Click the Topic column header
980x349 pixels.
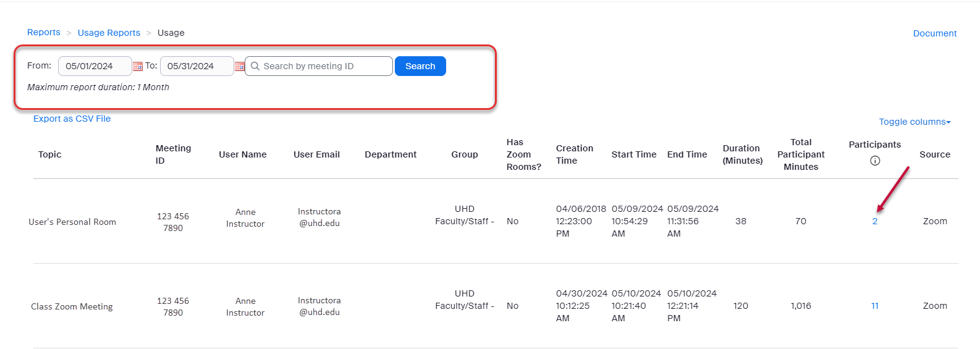click(50, 154)
